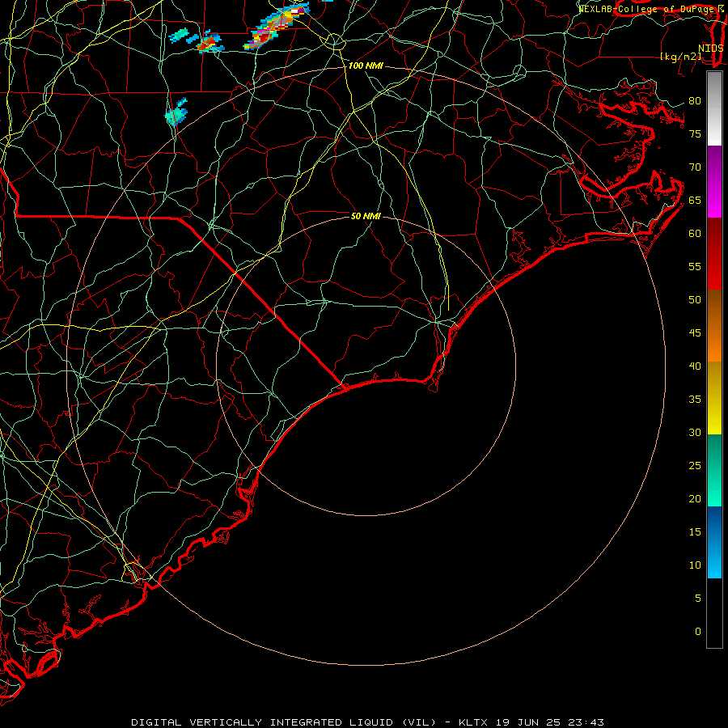Click the isolated cyan echo inside the 100 NMI ring
The image size is (728, 728).
[x=176, y=112]
